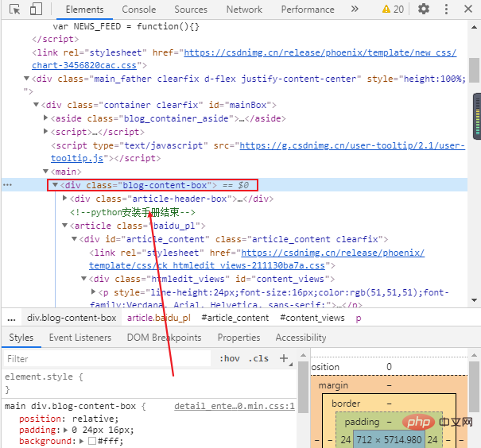
Task: Open the #fff background color swatch
Action: click(x=92, y=441)
